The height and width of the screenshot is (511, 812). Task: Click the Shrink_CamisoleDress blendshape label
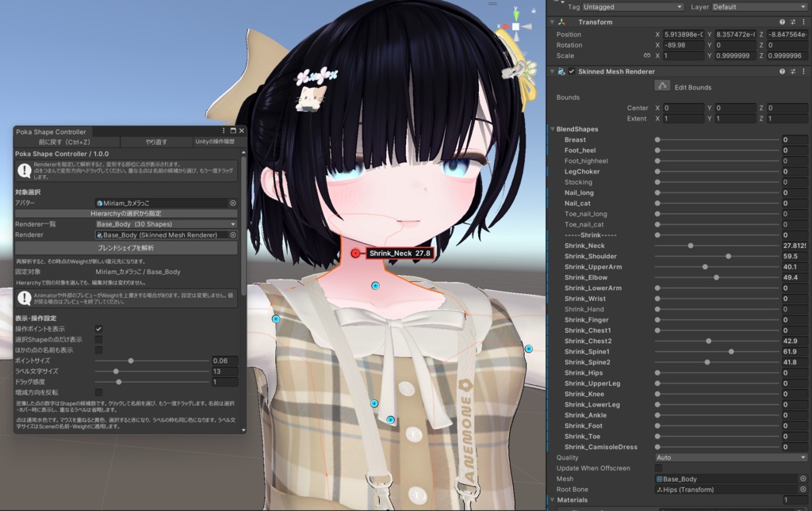point(601,447)
